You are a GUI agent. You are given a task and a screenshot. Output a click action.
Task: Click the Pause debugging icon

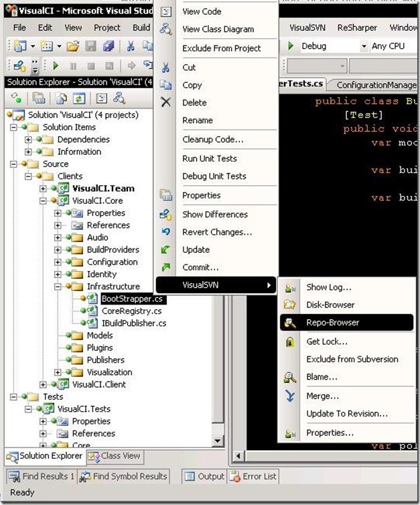73,66
